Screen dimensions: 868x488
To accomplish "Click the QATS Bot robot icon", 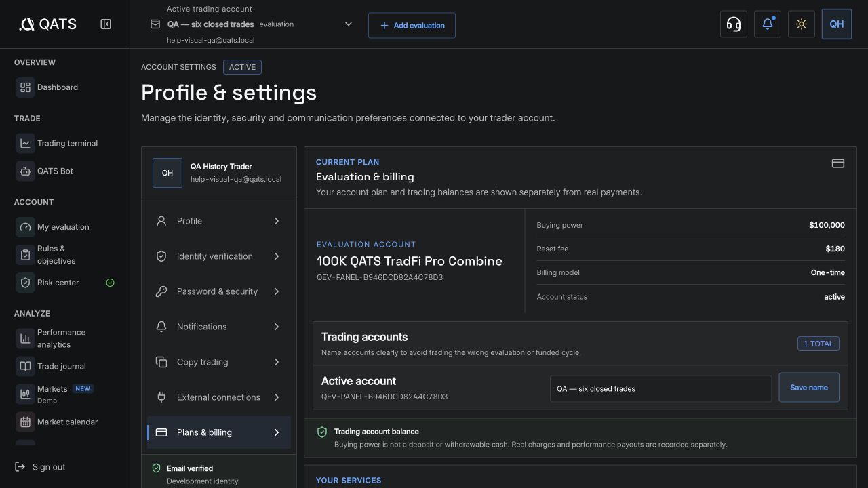I will click(25, 171).
